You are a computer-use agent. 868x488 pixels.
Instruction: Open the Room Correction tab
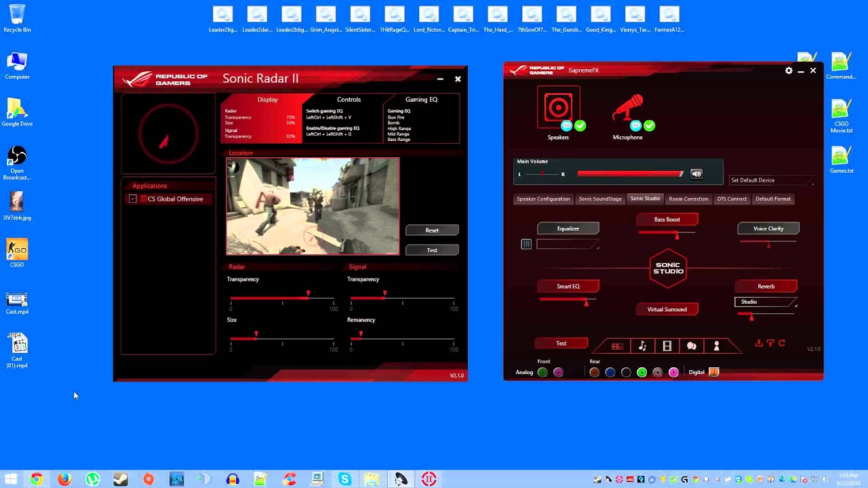[688, 199]
